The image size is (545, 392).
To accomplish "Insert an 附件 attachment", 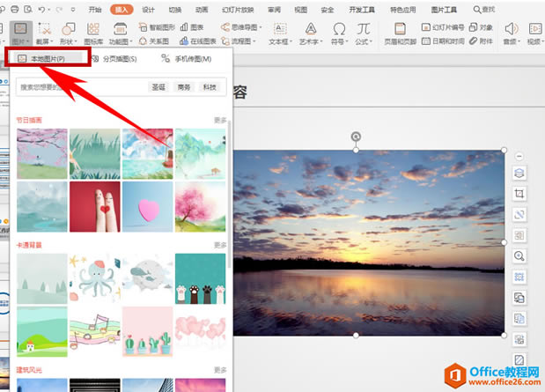I will (481, 41).
